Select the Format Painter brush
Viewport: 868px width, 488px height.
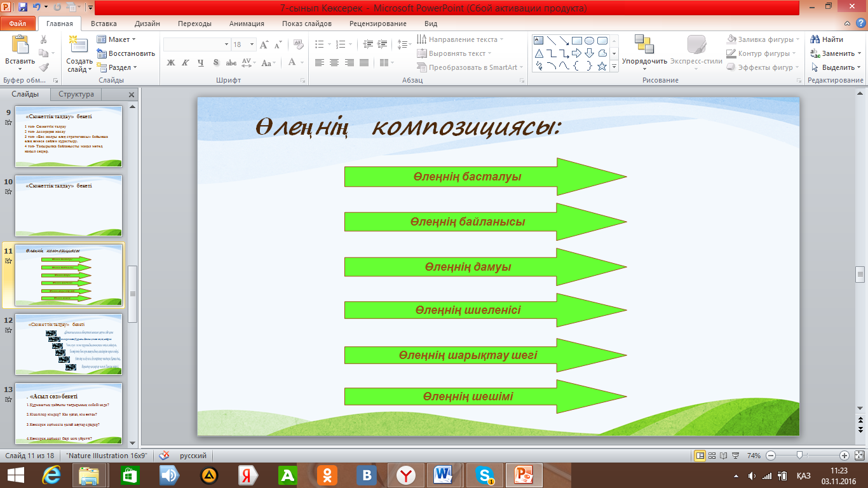coord(43,67)
